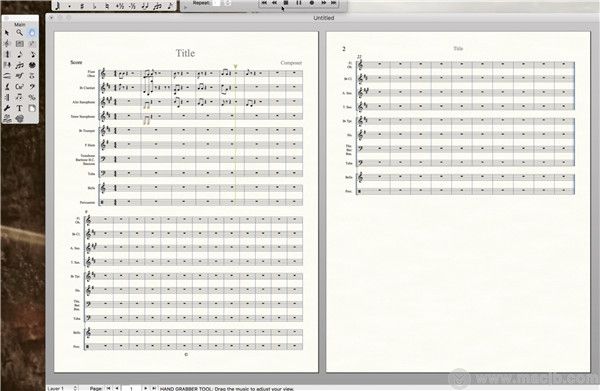Screen dimensions: 600x391
Task: Stop playback
Action: point(286,3)
